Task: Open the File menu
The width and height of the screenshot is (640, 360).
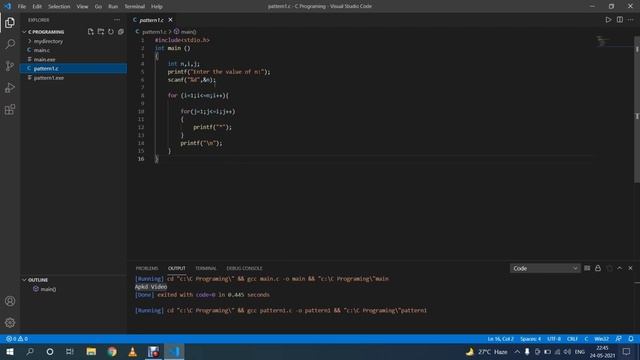Action: coord(22,6)
